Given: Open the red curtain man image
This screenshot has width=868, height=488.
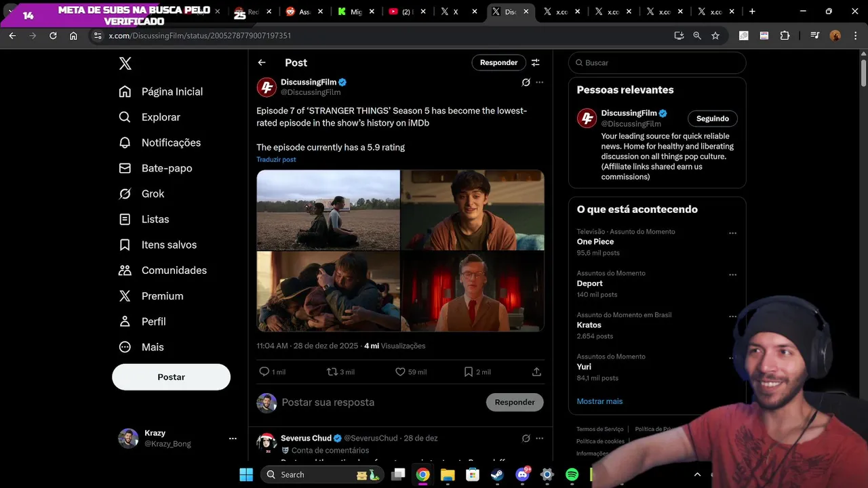Looking at the screenshot, I should pos(473,291).
